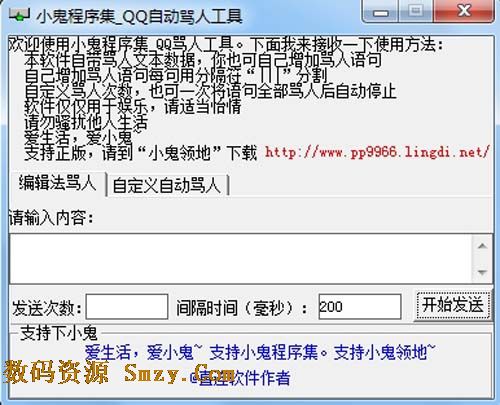Screen dimensions: 500x405
Task: Click the 发送次数 input field
Action: coord(127,306)
